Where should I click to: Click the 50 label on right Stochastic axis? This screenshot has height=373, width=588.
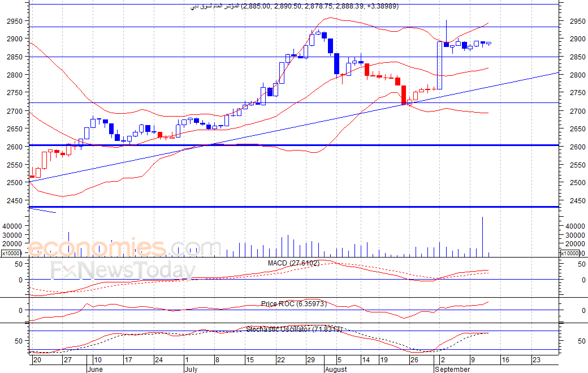click(582, 341)
